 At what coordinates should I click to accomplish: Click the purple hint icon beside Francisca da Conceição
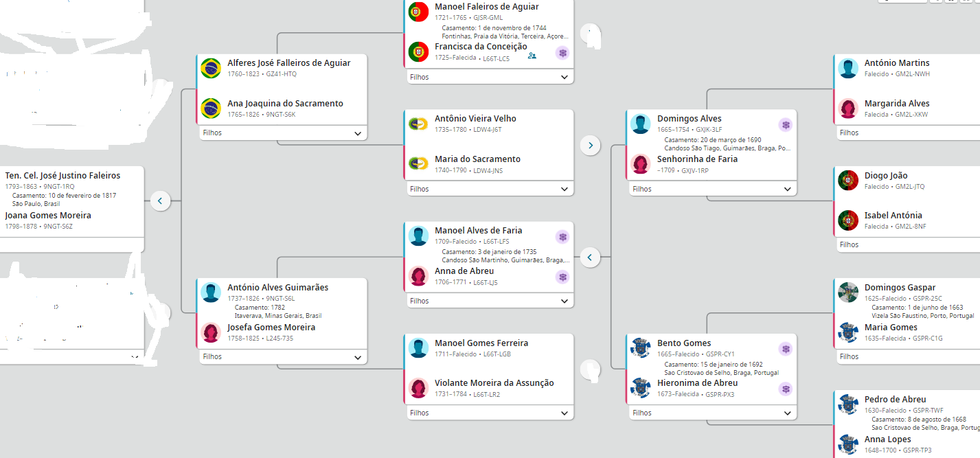coord(562,53)
